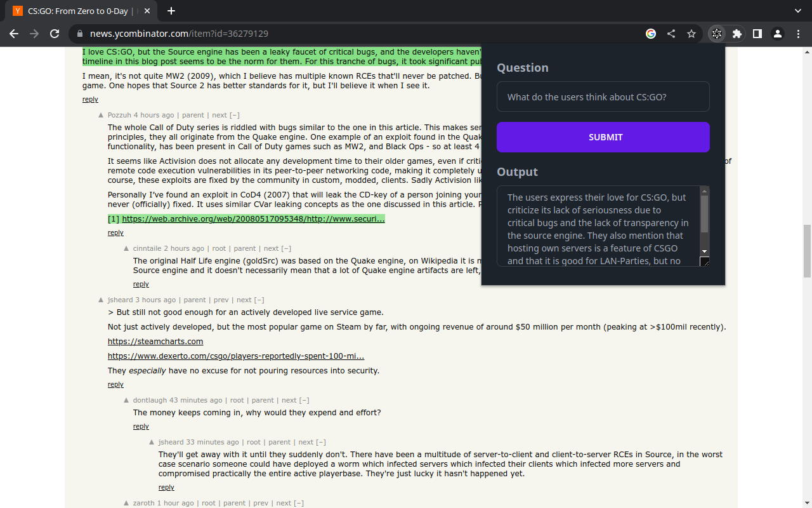Collapse Pozzuh's comment thread
This screenshot has height=508, width=812.
(235, 116)
